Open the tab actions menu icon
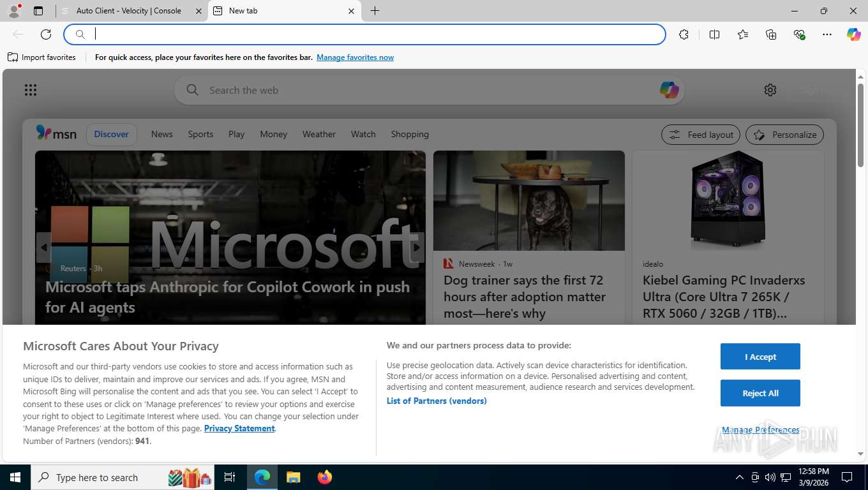Screen dimensions: 868x490 38,11
